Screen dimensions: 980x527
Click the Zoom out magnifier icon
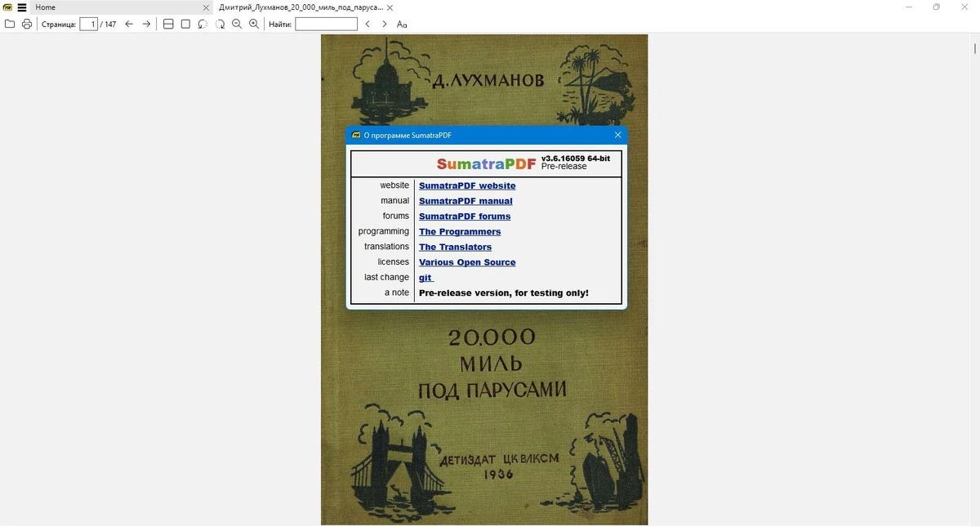[237, 24]
